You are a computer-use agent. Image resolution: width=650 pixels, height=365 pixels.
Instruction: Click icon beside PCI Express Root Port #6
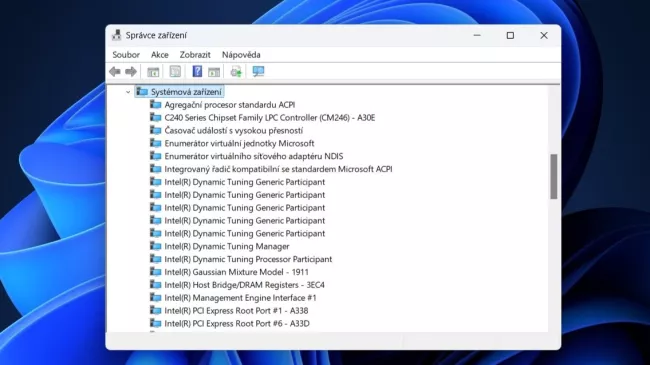[x=156, y=323]
